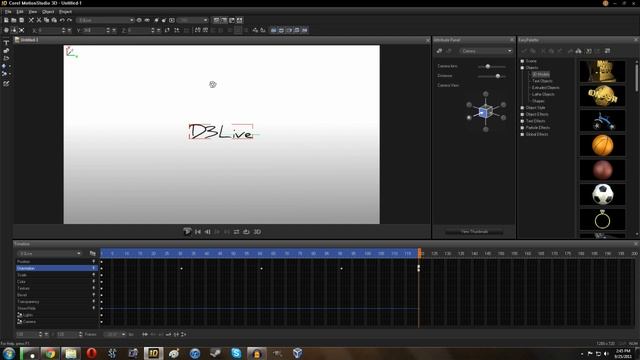The image size is (640, 360).
Task: Click the 3D preview mode button
Action: click(257, 232)
